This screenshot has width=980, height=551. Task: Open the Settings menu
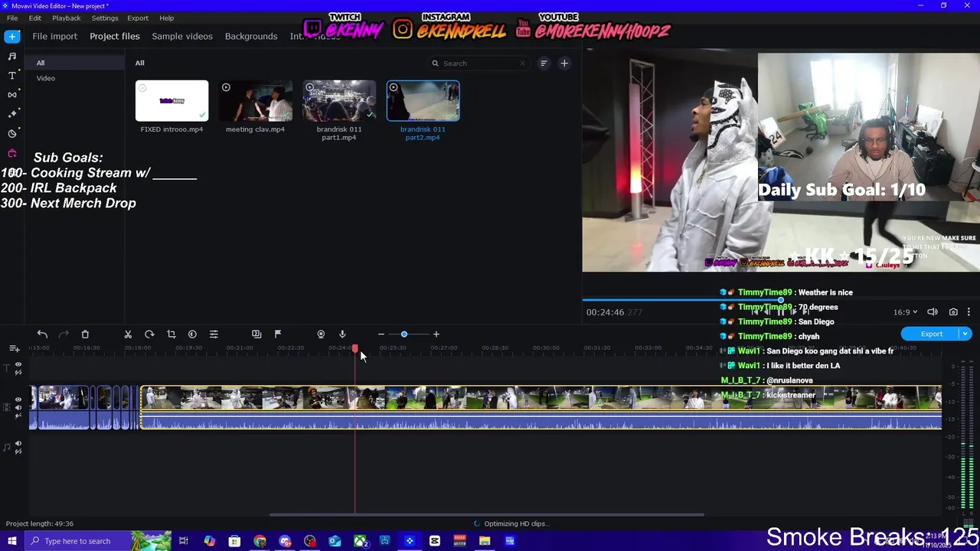105,18
